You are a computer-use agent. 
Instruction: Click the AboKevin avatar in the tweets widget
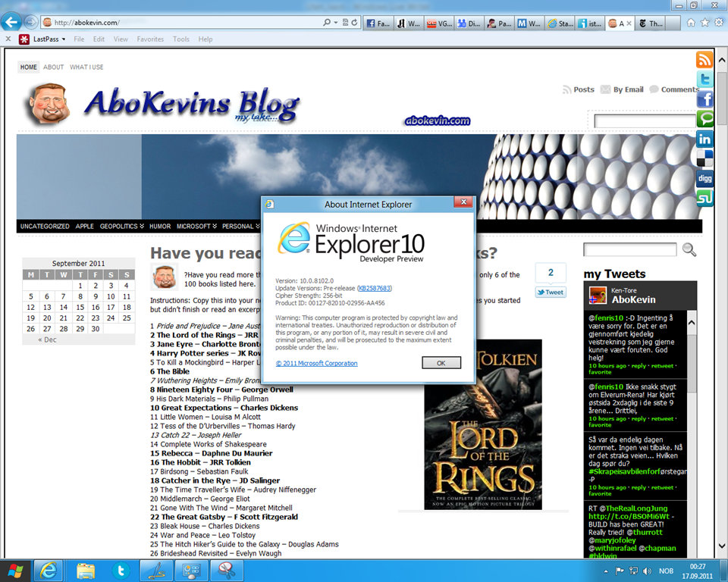click(x=598, y=296)
